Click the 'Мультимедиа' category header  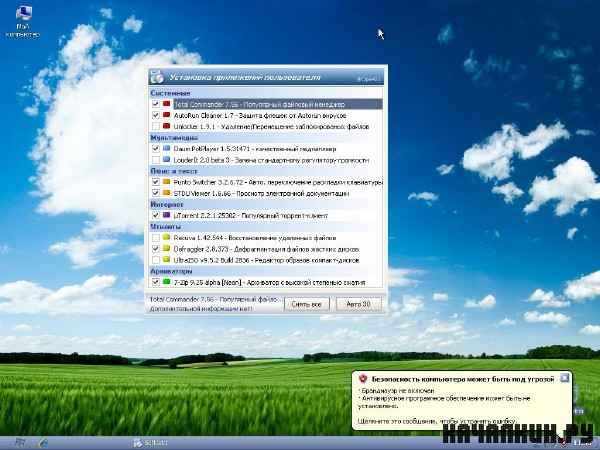174,137
